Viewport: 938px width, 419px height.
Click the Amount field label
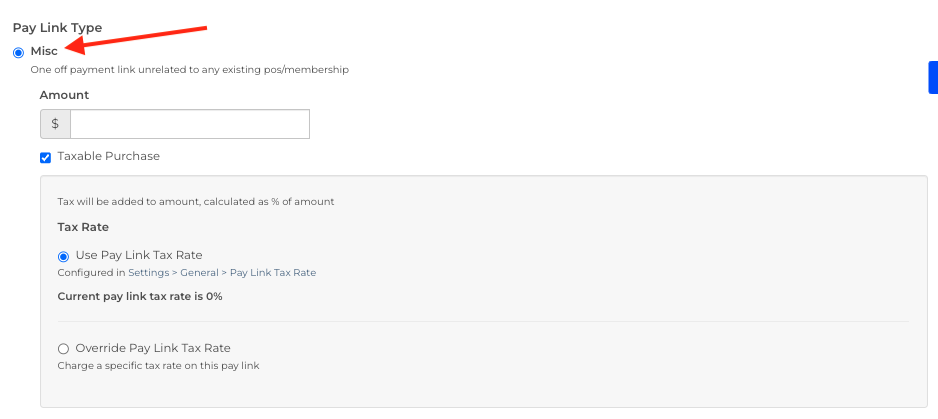click(64, 95)
